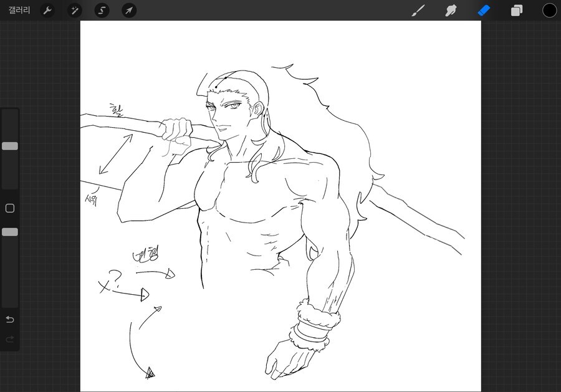Select the Selection S-shaped tool
The image size is (561, 392).
pos(102,11)
